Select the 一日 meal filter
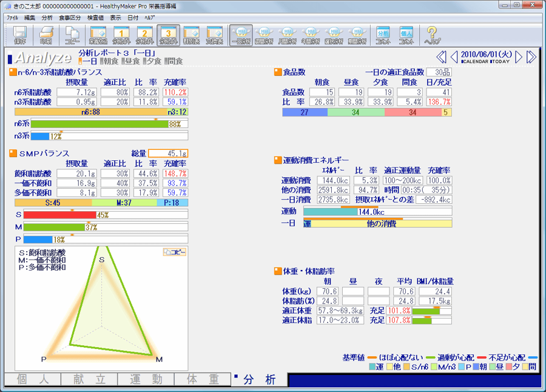The height and width of the screenshot is (392, 546). point(88,61)
